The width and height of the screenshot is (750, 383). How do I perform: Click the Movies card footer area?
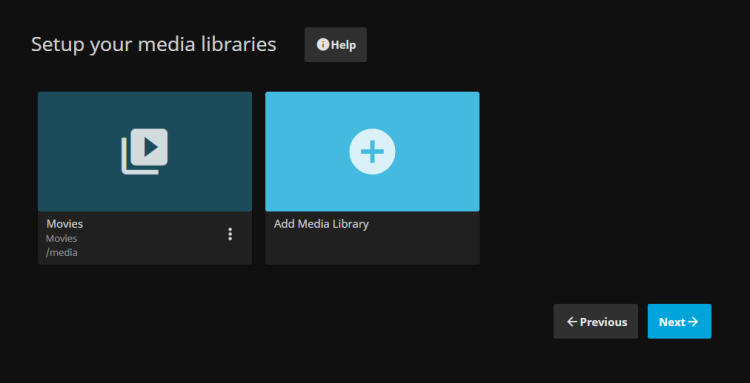point(145,238)
